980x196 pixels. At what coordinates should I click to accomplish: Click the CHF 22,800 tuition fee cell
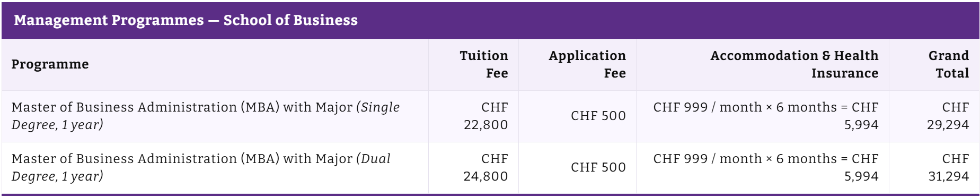[x=485, y=116]
